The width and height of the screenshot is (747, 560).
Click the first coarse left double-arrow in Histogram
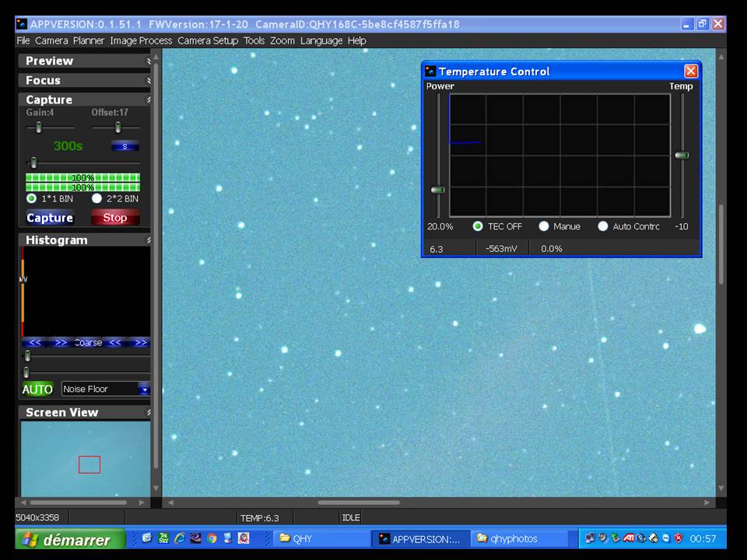pyautogui.click(x=35, y=343)
